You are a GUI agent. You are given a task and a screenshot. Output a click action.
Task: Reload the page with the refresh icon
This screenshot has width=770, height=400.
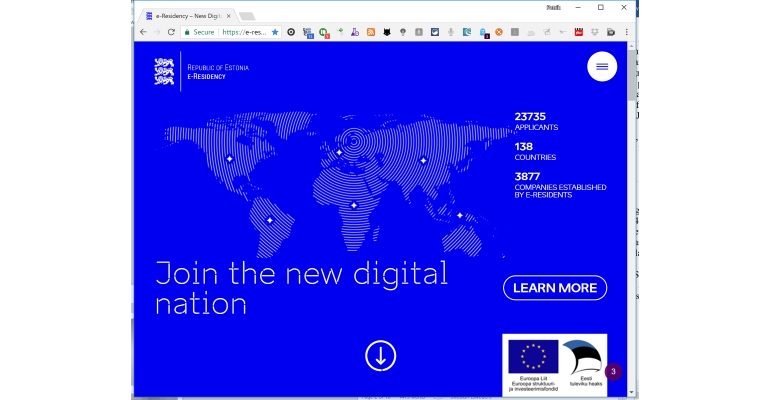point(171,32)
